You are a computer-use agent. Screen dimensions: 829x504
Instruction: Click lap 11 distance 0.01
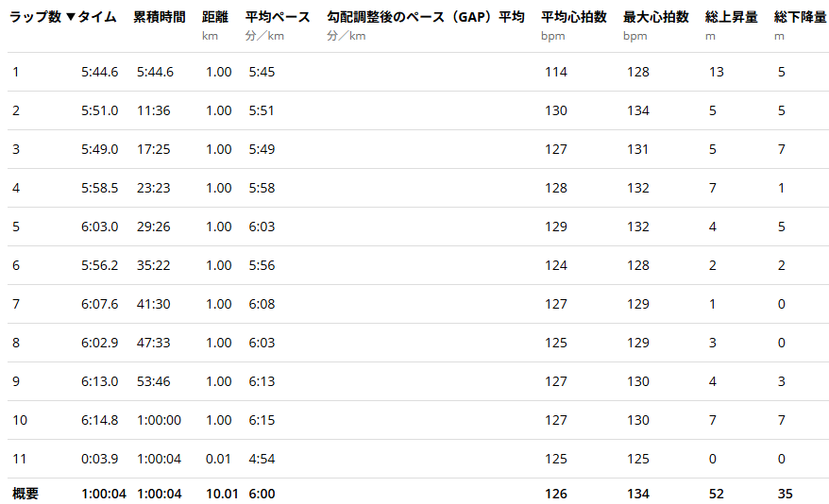tap(218, 459)
